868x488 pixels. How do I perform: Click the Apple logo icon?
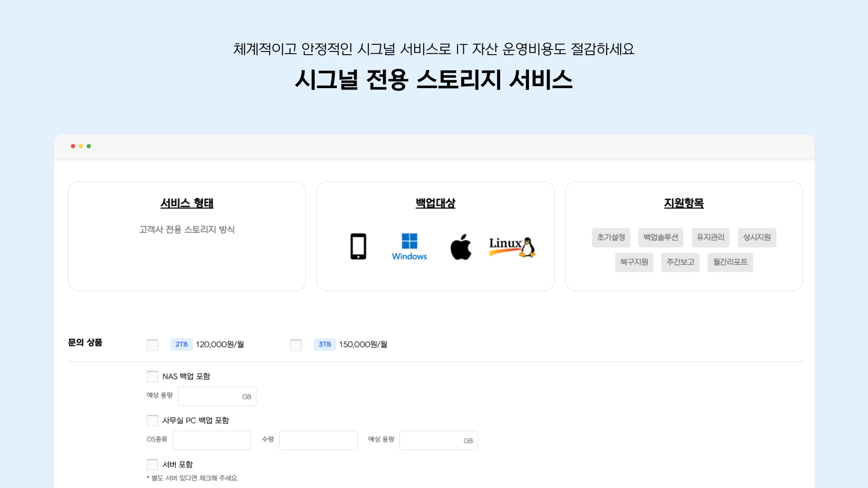click(461, 247)
